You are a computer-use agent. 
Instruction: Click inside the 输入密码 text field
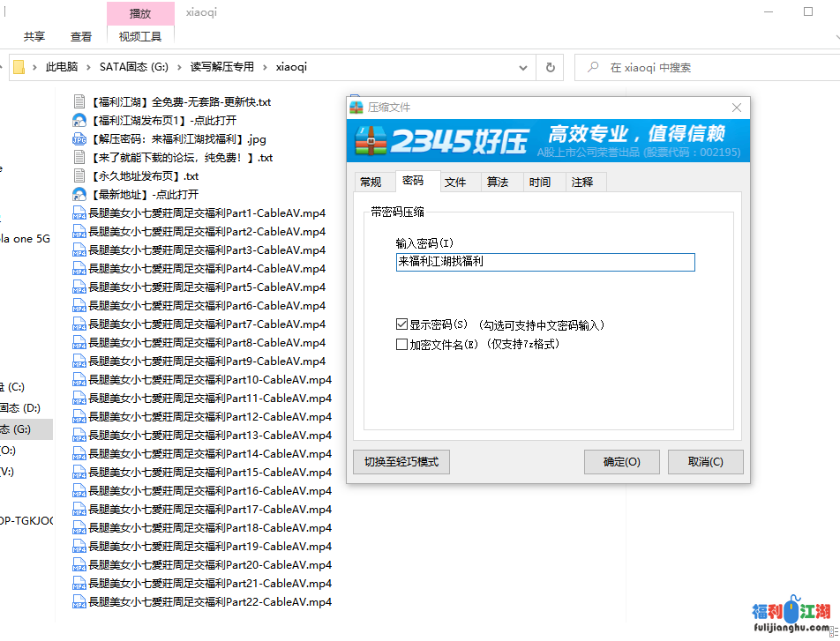pos(544,262)
